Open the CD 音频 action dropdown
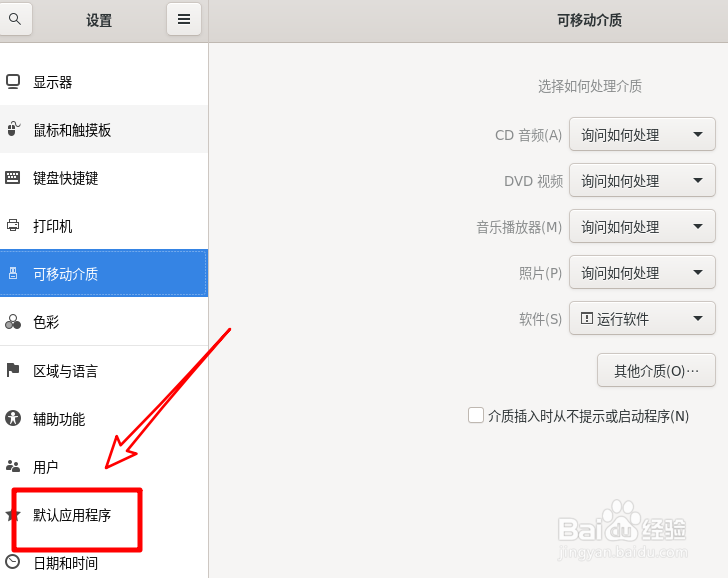The image size is (728, 578). tap(642, 135)
